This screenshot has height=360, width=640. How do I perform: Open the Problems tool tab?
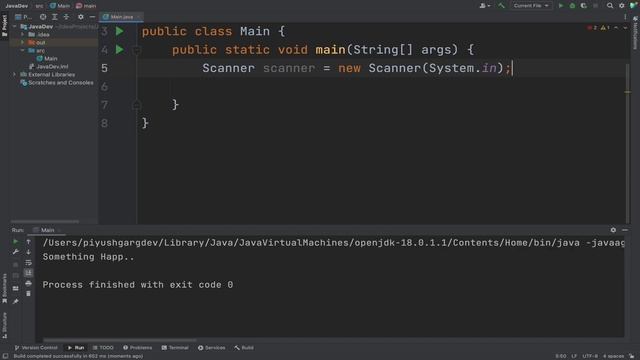click(138, 348)
